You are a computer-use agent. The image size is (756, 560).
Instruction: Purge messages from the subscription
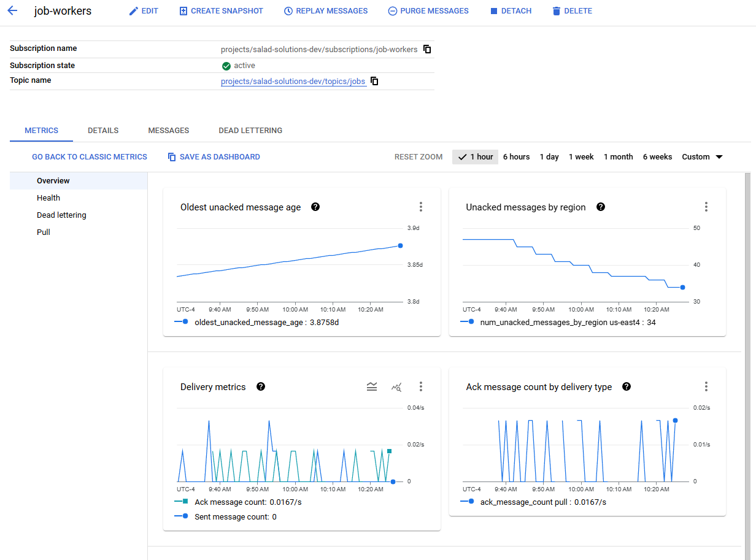coord(428,11)
